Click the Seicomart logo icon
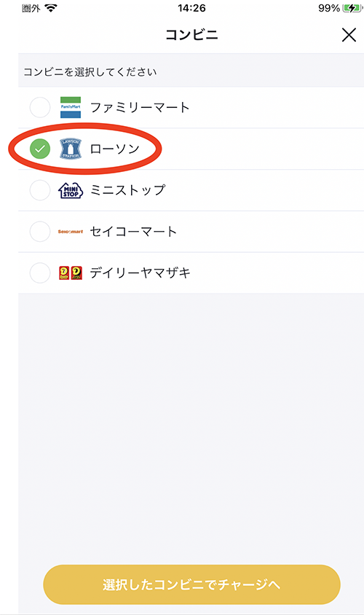364x615 pixels. pos(71,232)
